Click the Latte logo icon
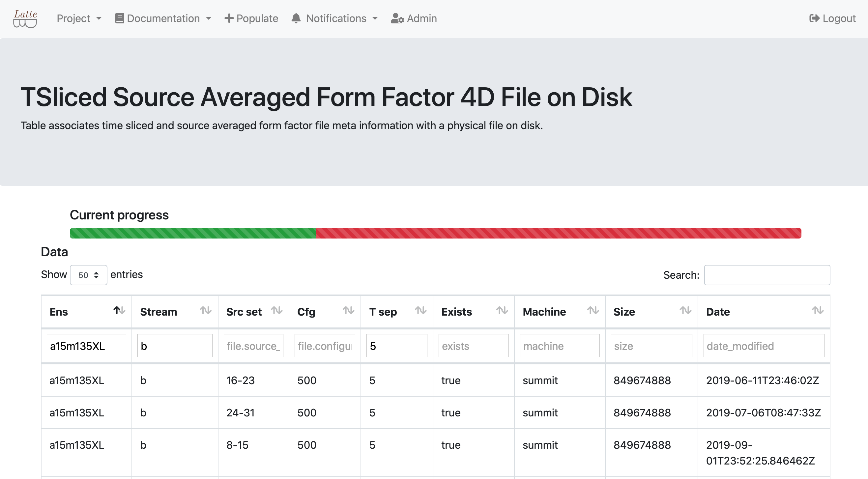This screenshot has height=479, width=868. point(25,19)
